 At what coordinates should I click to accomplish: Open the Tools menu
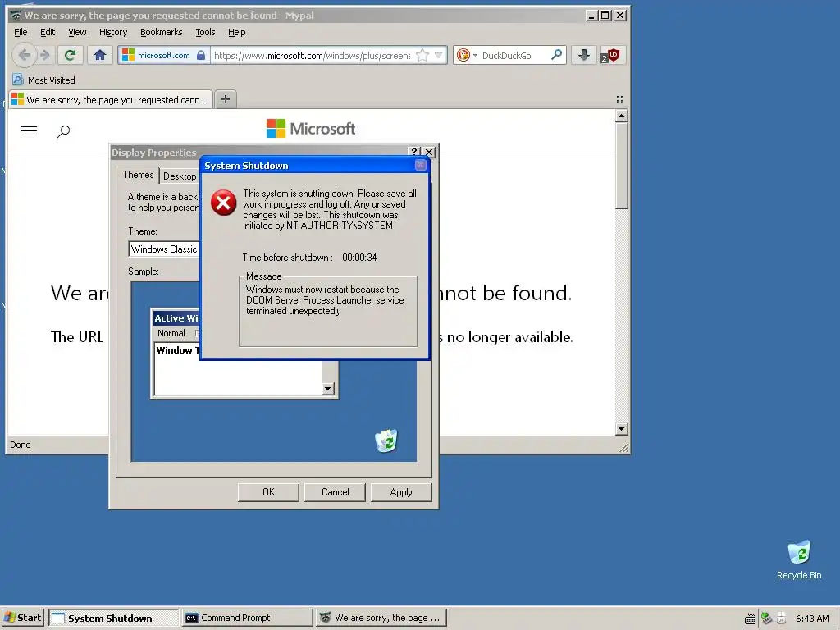(205, 32)
